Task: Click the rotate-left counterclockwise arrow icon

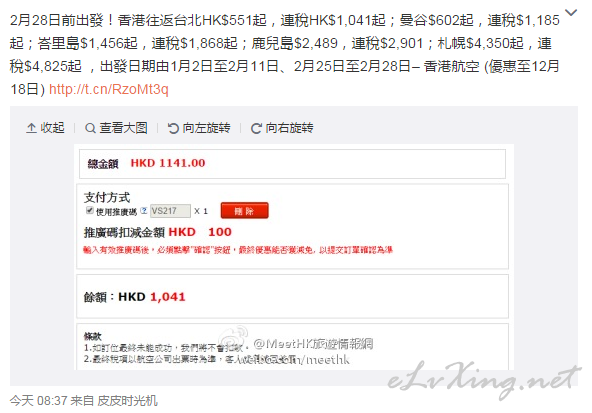Action: (173, 128)
